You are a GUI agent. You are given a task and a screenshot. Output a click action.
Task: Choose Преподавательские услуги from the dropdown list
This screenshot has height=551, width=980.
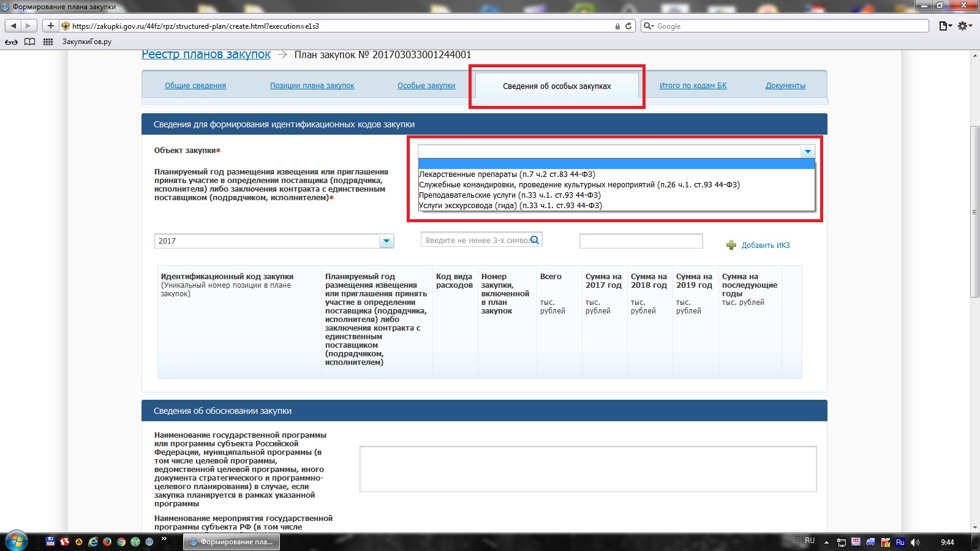tap(510, 195)
